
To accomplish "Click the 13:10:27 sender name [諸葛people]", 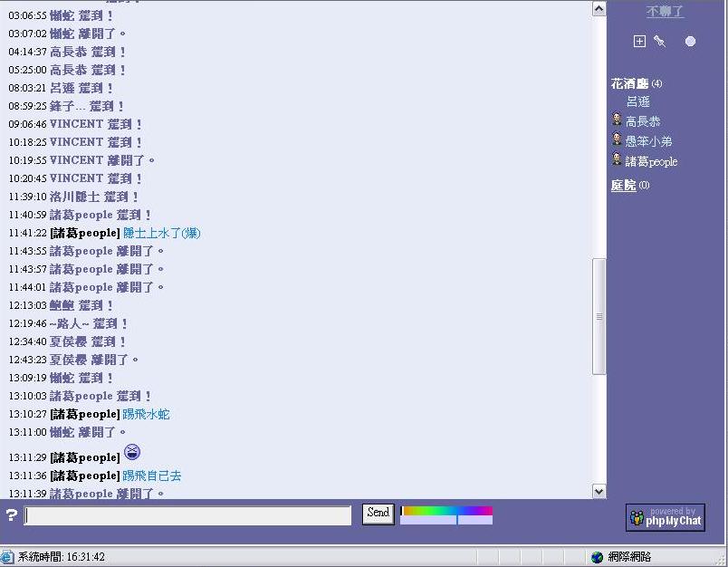I will pos(84,415).
